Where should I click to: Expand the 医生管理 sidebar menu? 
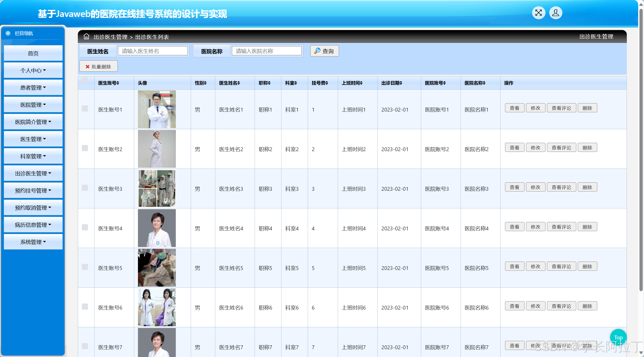tap(33, 139)
